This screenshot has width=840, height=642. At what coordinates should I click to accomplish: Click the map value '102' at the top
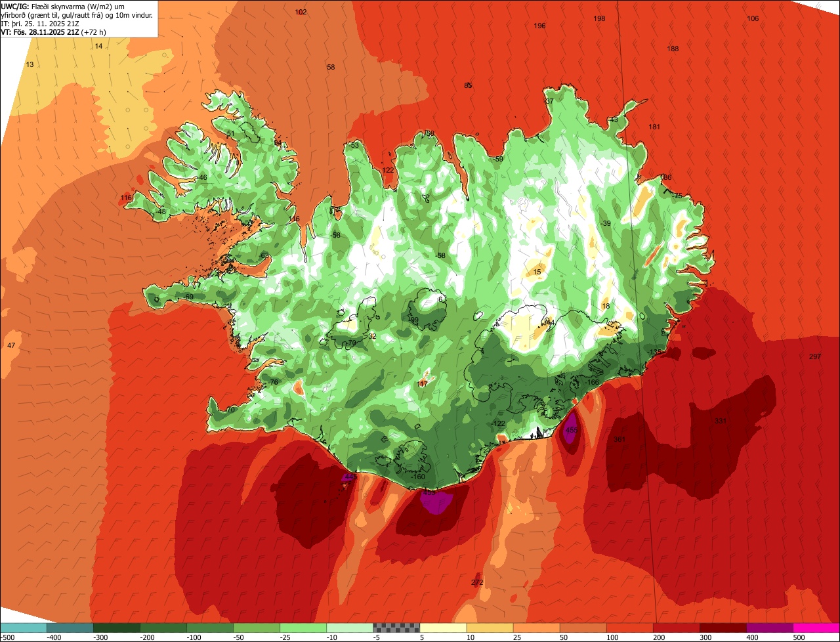pos(301,12)
